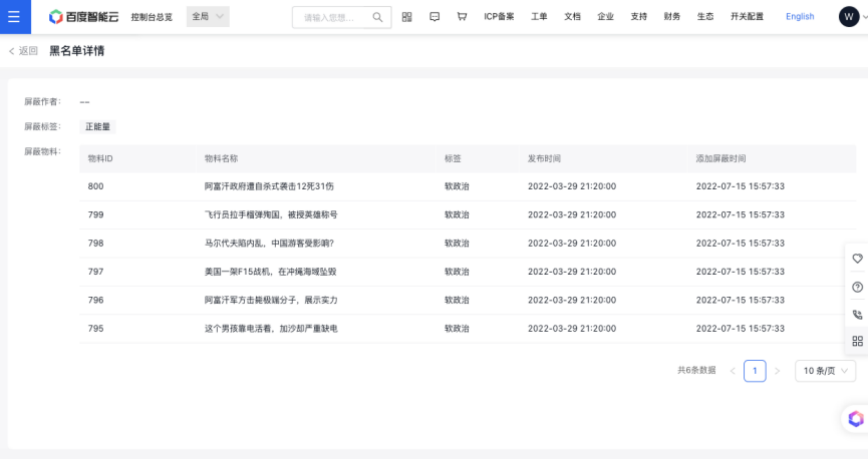Expand the user account dropdown arrow
The height and width of the screenshot is (459, 868).
(x=865, y=17)
